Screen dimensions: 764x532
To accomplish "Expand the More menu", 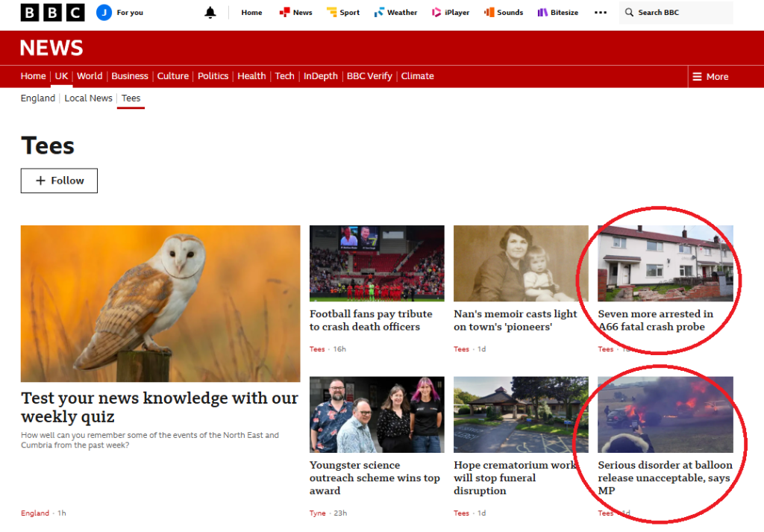I will [710, 77].
